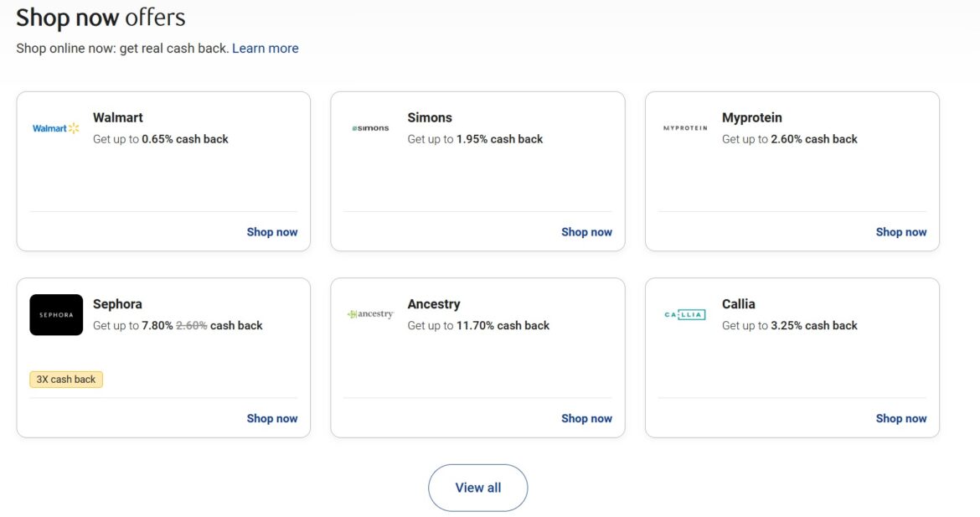Click the black Sephora logo
This screenshot has width=980, height=517.
click(x=56, y=315)
